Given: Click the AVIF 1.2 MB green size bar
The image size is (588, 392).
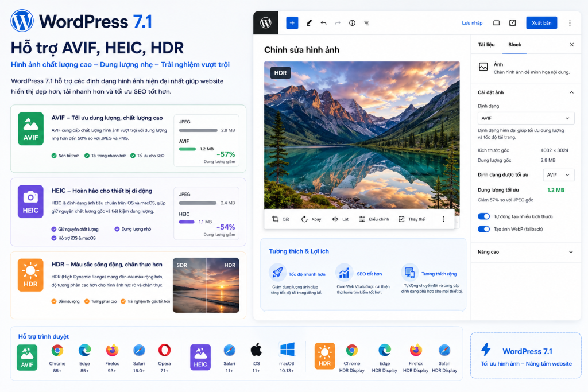Looking at the screenshot, I should [x=188, y=149].
